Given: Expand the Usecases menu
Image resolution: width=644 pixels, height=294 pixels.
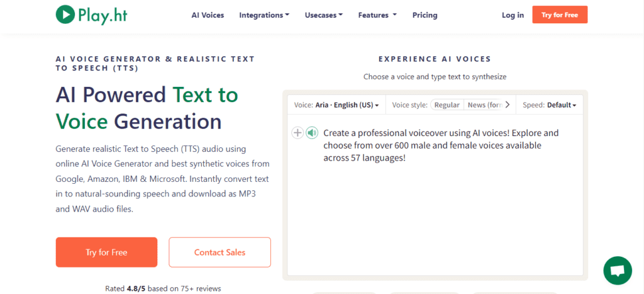Looking at the screenshot, I should [x=324, y=15].
